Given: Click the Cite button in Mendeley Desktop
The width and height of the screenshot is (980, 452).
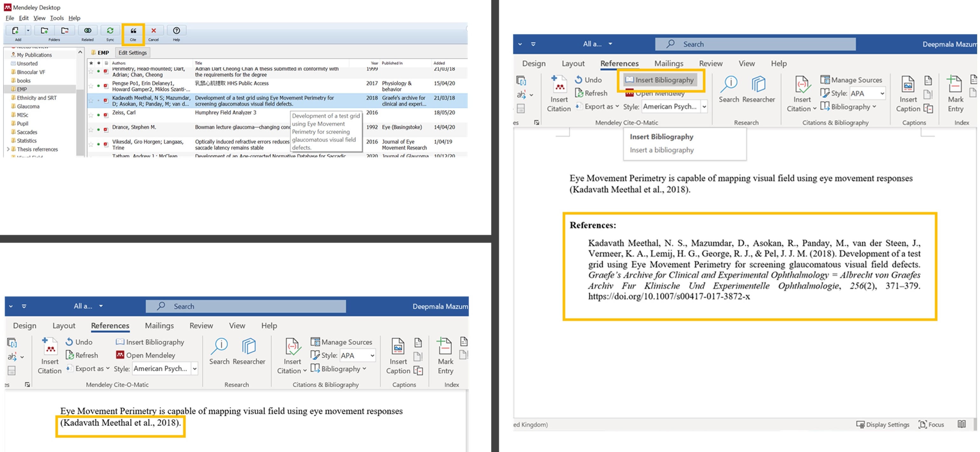Looking at the screenshot, I should pyautogui.click(x=133, y=33).
